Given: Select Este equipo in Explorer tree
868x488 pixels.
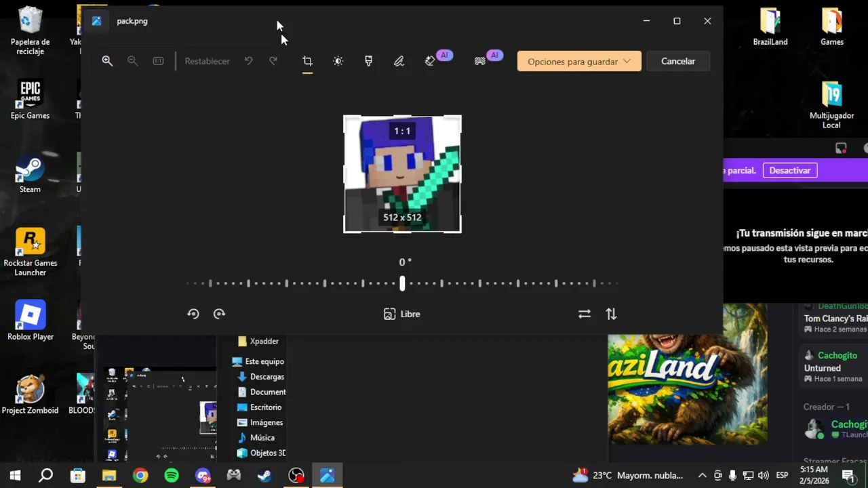Looking at the screenshot, I should click(258, 361).
